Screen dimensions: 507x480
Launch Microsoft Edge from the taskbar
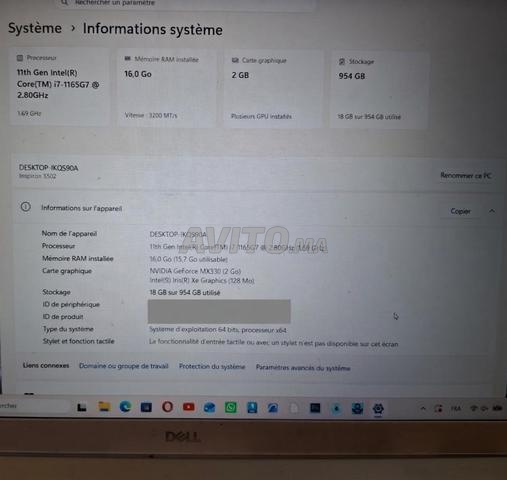(125, 407)
